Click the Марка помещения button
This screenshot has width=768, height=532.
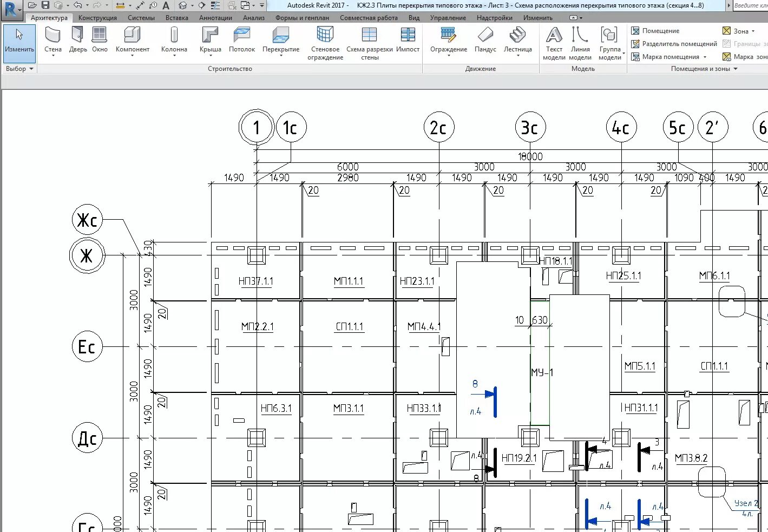[665, 57]
